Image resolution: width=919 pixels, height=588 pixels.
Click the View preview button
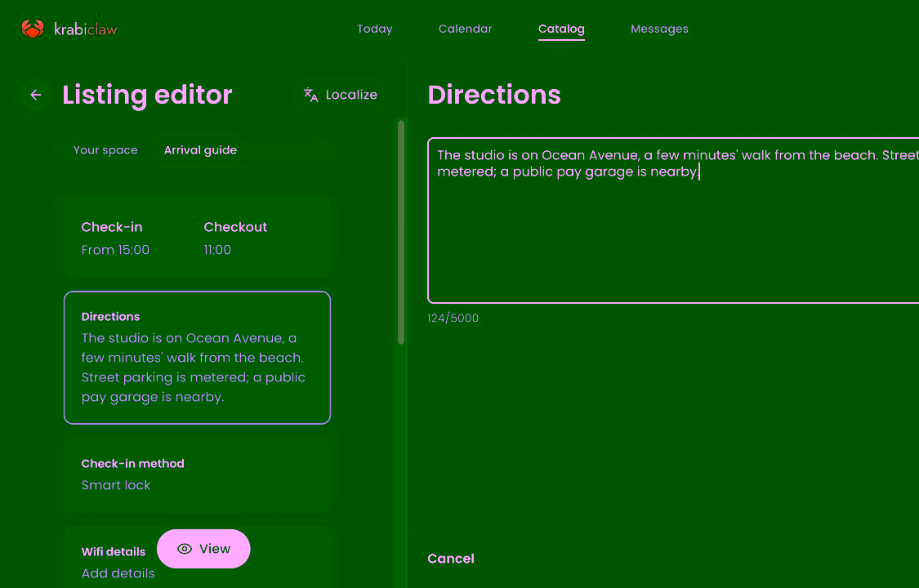click(x=203, y=549)
